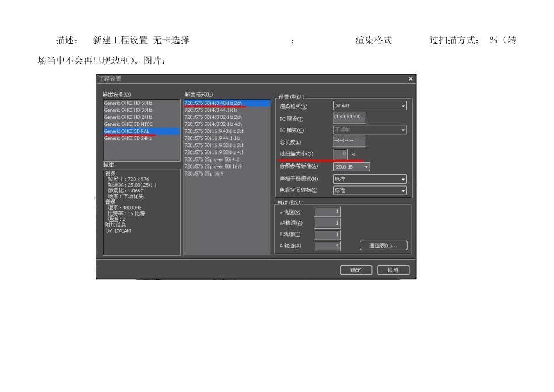
Task: Open the 色彩空间转换 dropdown
Action: coord(370,191)
